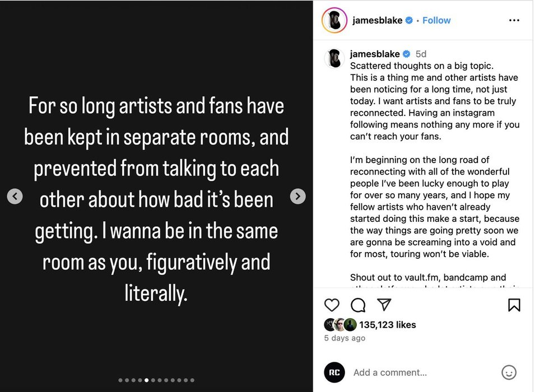Image resolution: width=535 pixels, height=392 pixels.
Task: Click the jamesblake username in the caption
Action: pos(375,54)
